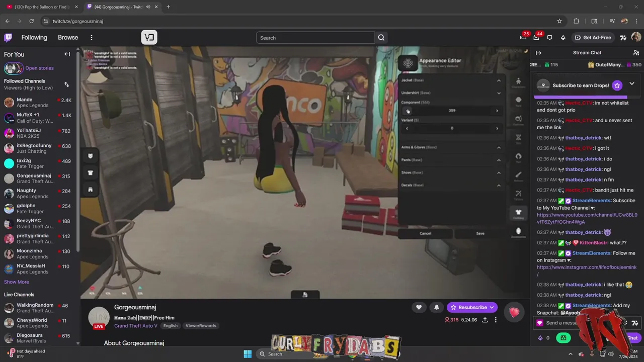Image resolution: width=644 pixels, height=362 pixels.
Task: Open notifications inbox with 44 badge
Action: (x=536, y=38)
